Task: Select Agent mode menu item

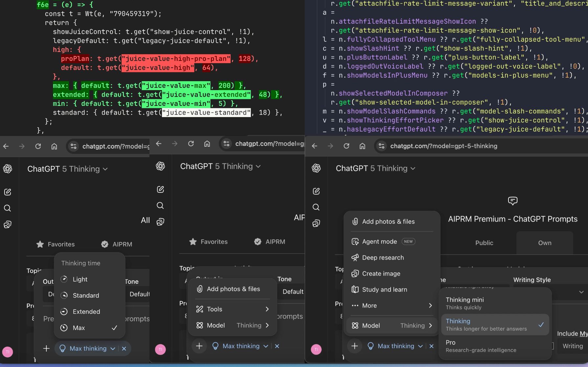Action: tap(392, 241)
